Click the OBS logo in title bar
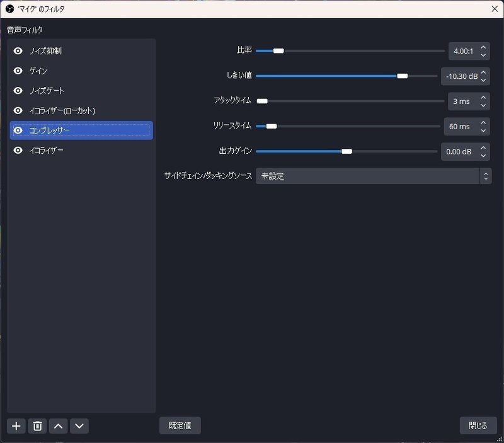 (9, 9)
